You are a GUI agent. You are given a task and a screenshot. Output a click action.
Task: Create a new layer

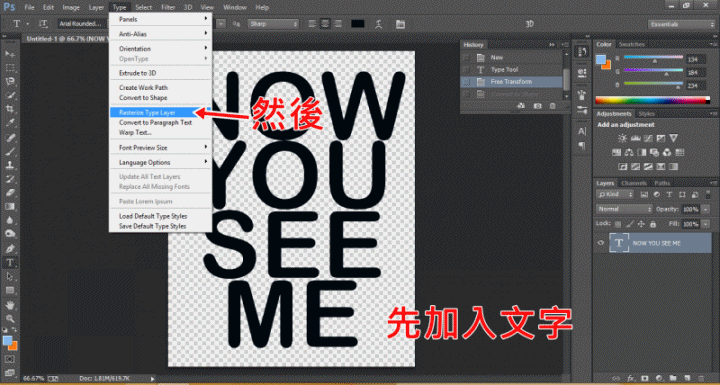686,378
